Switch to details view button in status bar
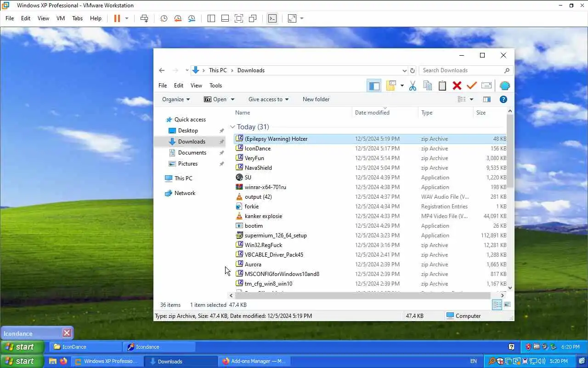This screenshot has height=368, width=588. (497, 305)
